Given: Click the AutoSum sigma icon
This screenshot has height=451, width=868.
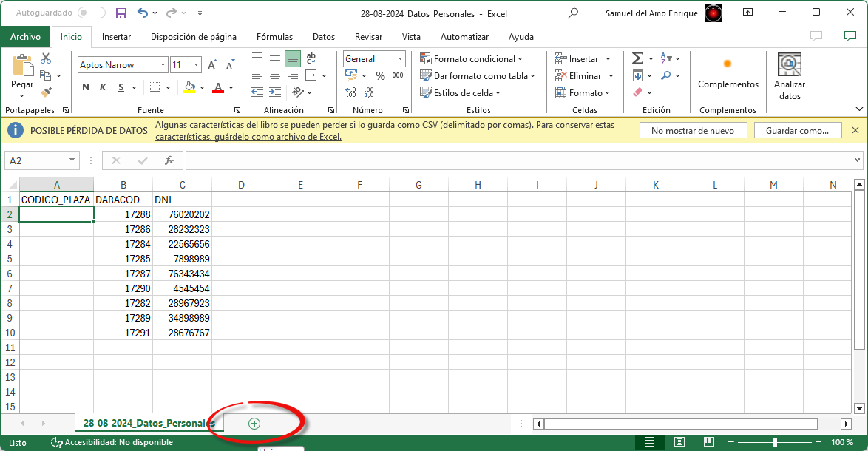Looking at the screenshot, I should 638,58.
